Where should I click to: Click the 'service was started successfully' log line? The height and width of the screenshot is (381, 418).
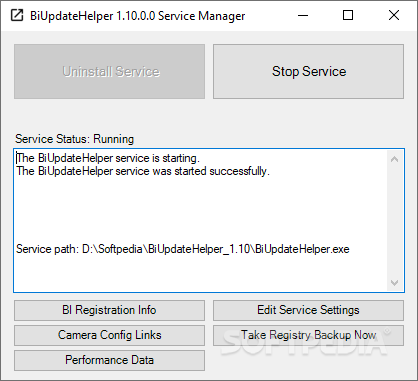143,171
